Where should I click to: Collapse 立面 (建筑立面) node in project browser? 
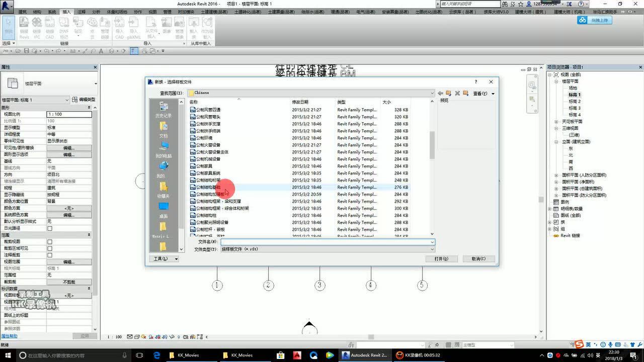(x=556, y=142)
